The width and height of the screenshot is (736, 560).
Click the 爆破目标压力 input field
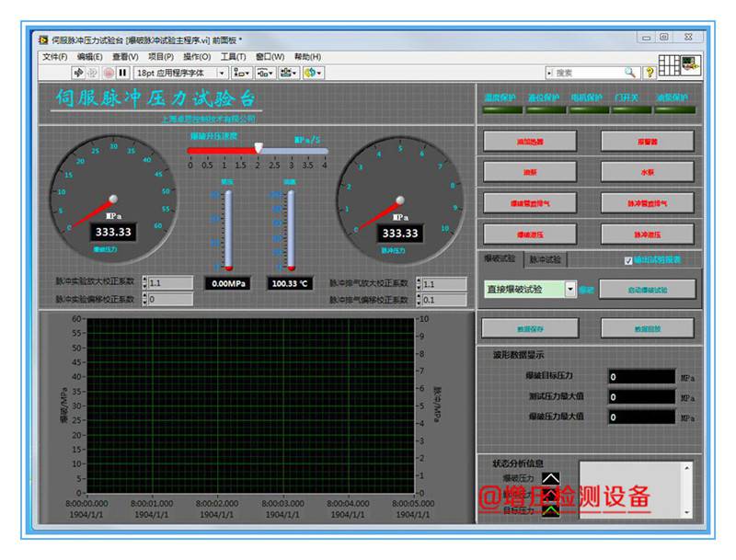click(641, 377)
